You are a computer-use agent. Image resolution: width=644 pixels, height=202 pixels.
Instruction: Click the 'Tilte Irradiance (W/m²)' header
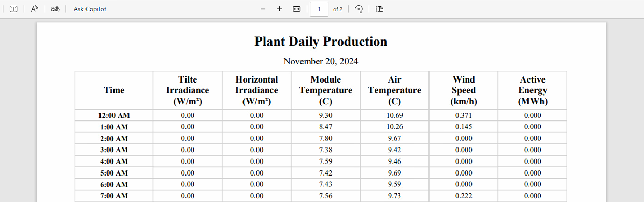(x=188, y=90)
